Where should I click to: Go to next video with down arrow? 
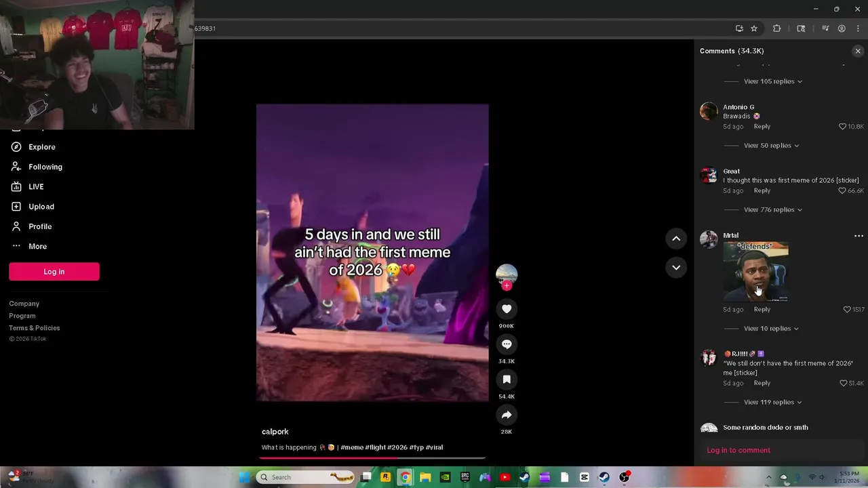[x=676, y=268]
